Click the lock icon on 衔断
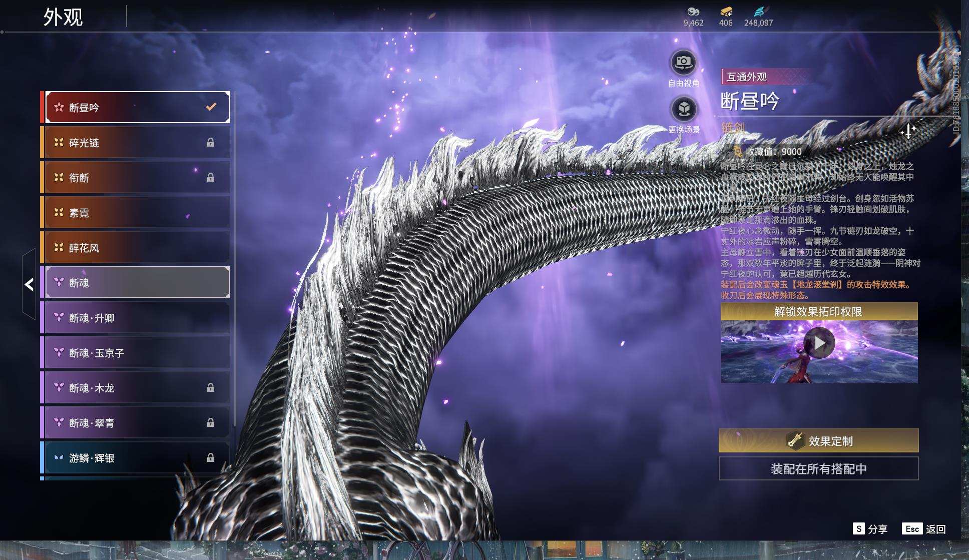Image resolution: width=969 pixels, height=560 pixels. pos(211,178)
